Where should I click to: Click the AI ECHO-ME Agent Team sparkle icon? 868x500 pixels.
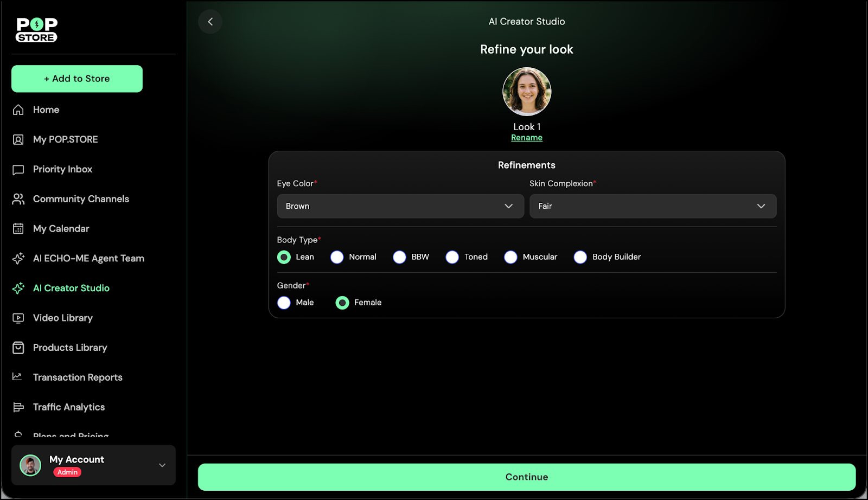click(18, 259)
